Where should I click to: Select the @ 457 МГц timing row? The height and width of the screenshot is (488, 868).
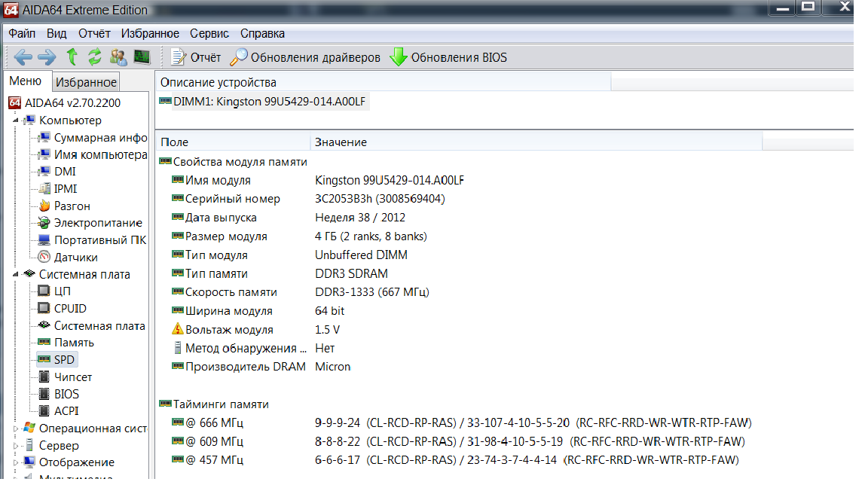(x=455, y=460)
